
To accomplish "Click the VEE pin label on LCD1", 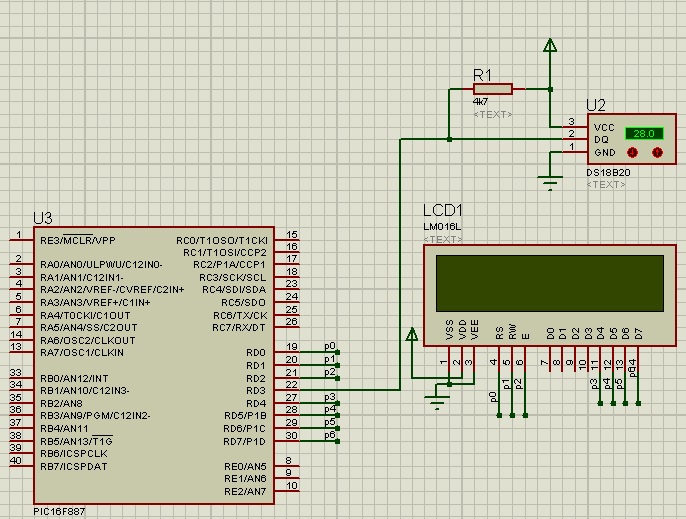I will (x=475, y=330).
